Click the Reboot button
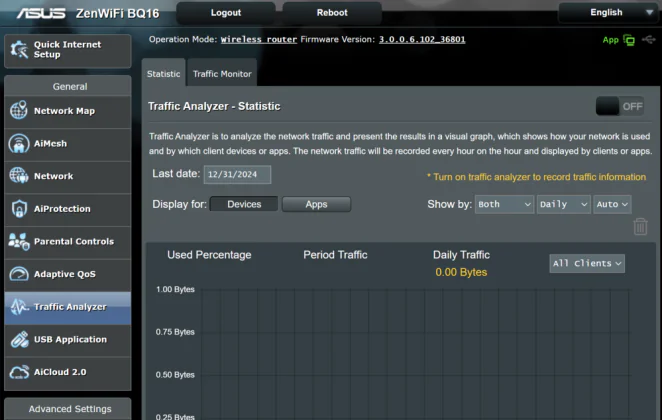 coord(332,13)
